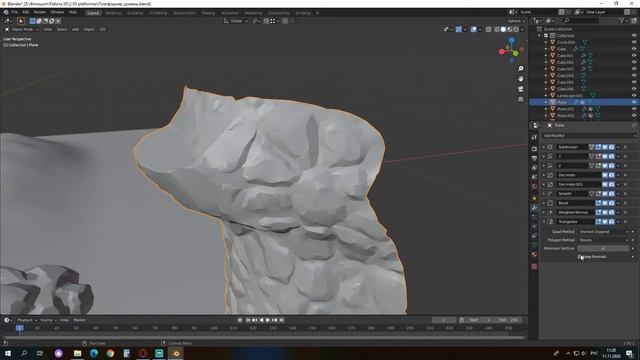Toggle Weighted Normal modifier viewport display
640x360 pixels.
[x=605, y=212]
